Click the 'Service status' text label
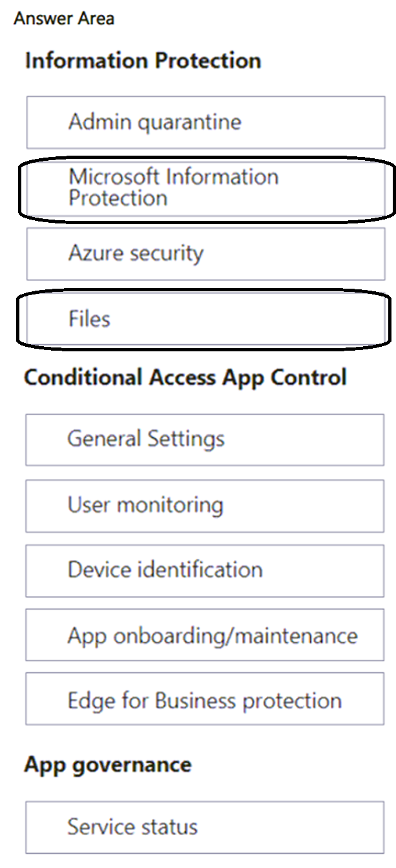The width and height of the screenshot is (396, 868). coord(132,827)
